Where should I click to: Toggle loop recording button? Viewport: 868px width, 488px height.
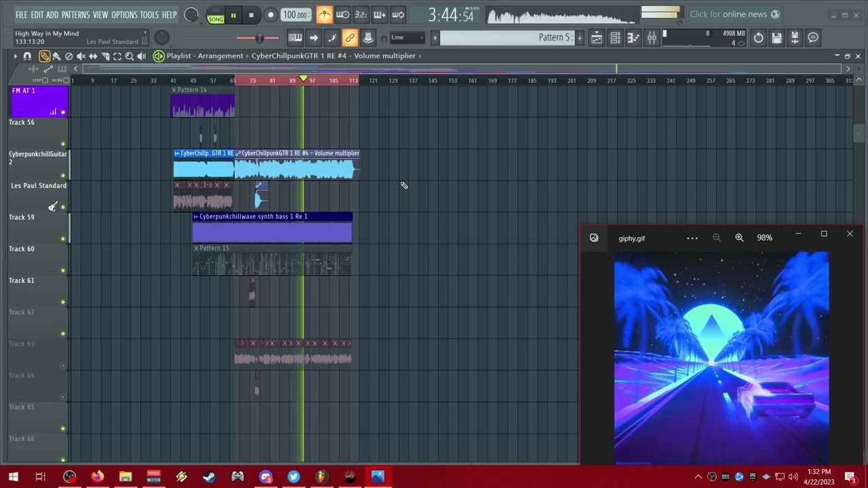pos(398,14)
